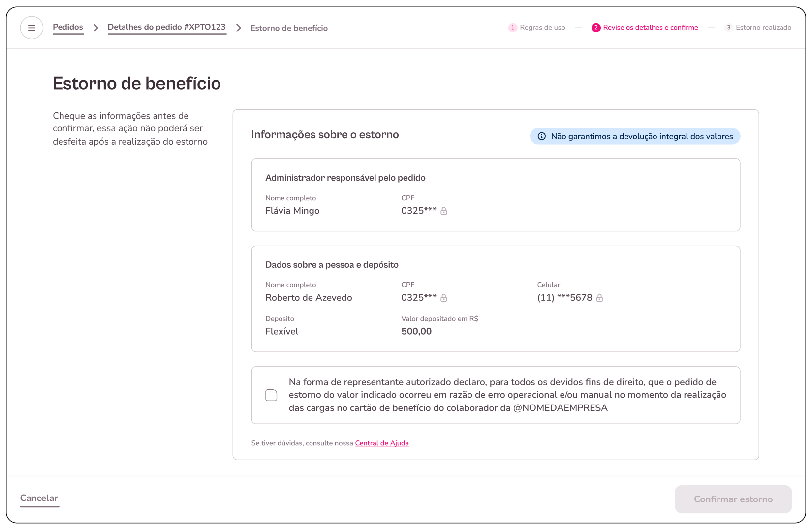
Task: Open Detalhes do pedido #XPTO123 breadcrumb
Action: [166, 27]
